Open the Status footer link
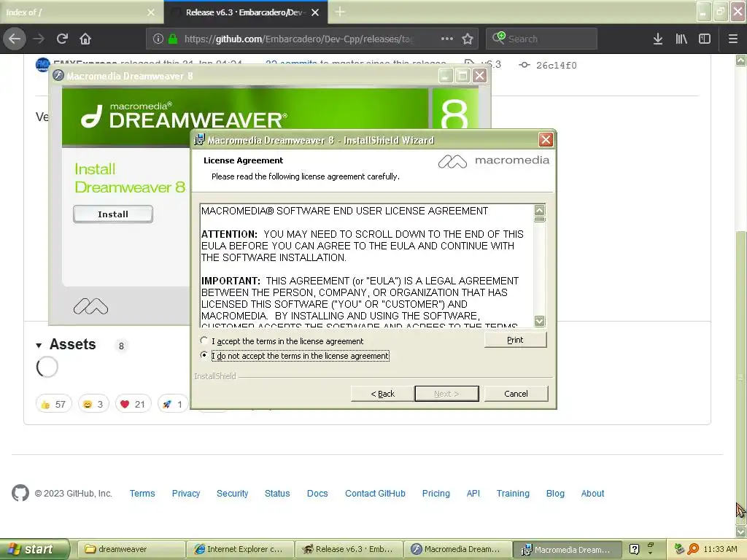The width and height of the screenshot is (747, 560). [x=277, y=494]
